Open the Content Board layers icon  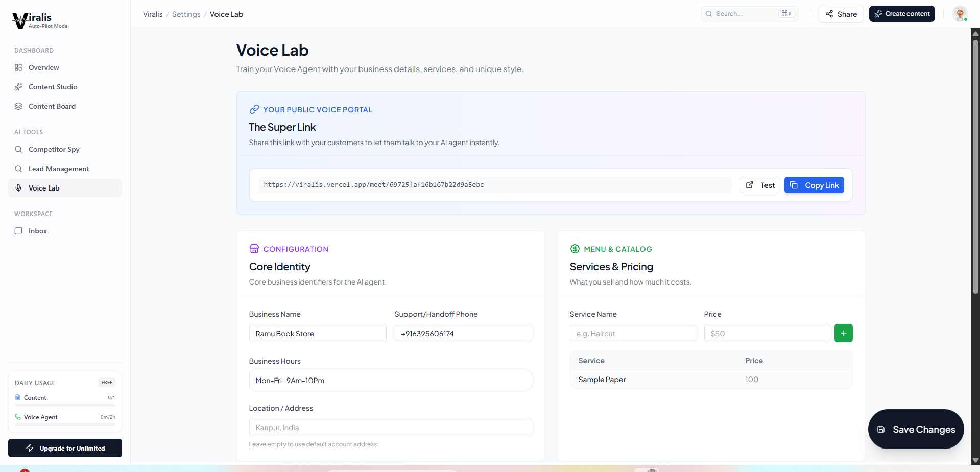(18, 106)
